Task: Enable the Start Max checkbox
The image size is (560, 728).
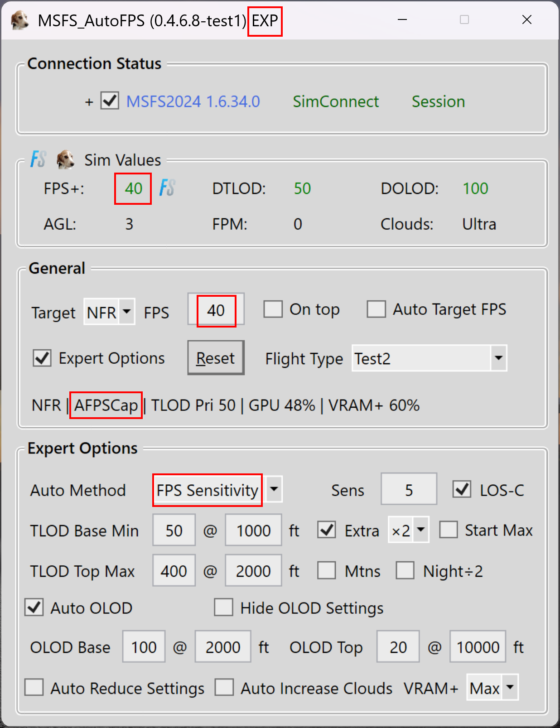Action: tap(449, 530)
